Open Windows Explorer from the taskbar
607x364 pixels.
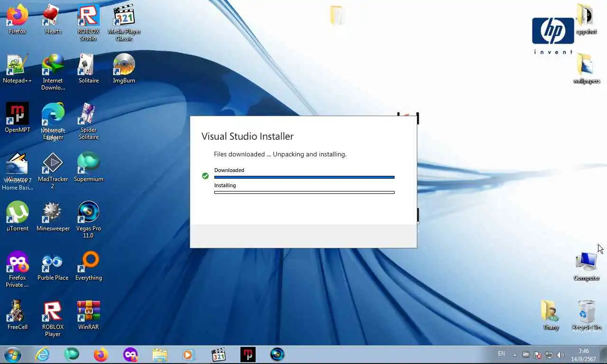point(160,355)
